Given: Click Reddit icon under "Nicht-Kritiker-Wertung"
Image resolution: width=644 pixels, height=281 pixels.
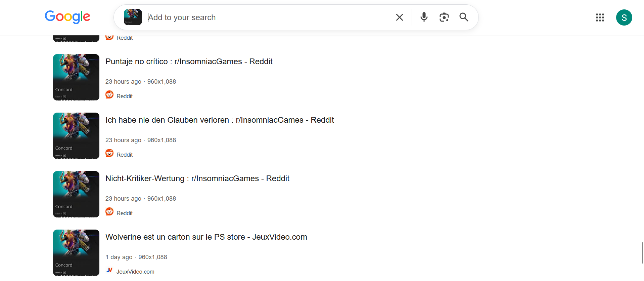Looking at the screenshot, I should point(109,212).
